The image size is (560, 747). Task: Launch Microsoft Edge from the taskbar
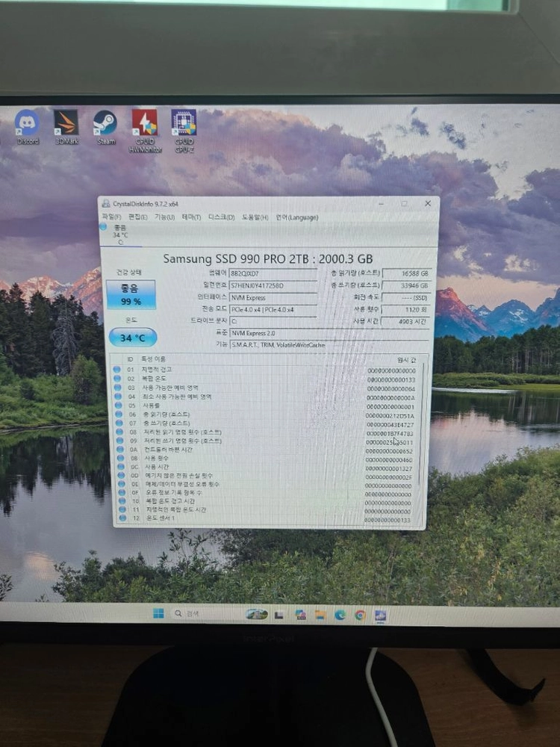340,615
